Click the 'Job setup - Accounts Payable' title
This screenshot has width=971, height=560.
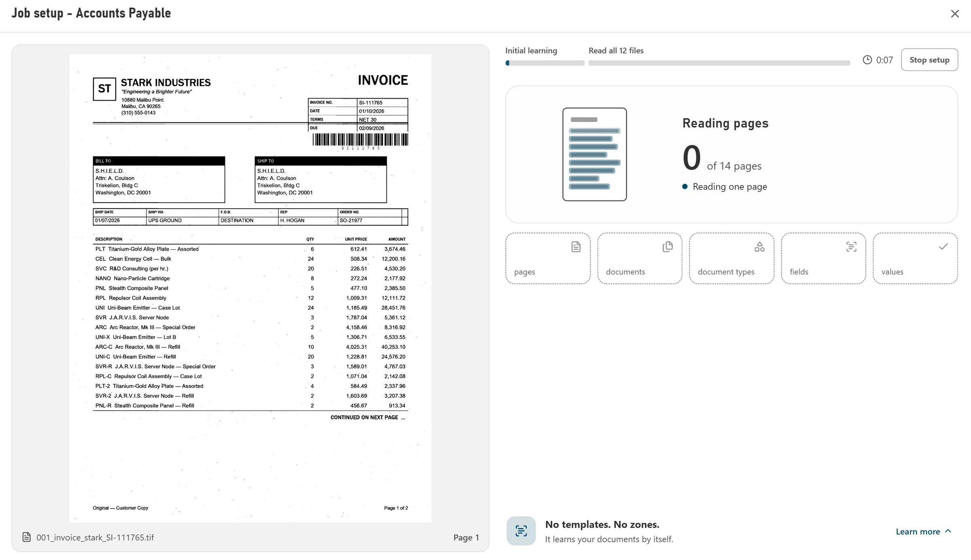91,13
